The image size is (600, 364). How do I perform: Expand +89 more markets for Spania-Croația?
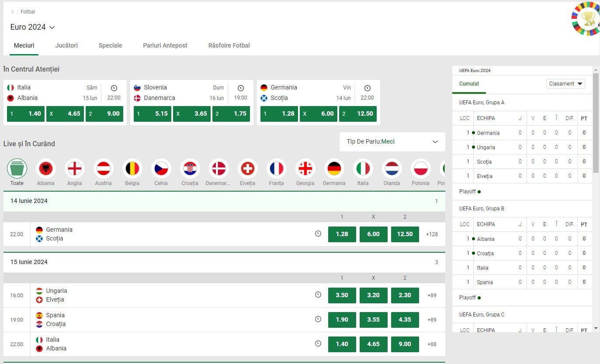(432, 320)
